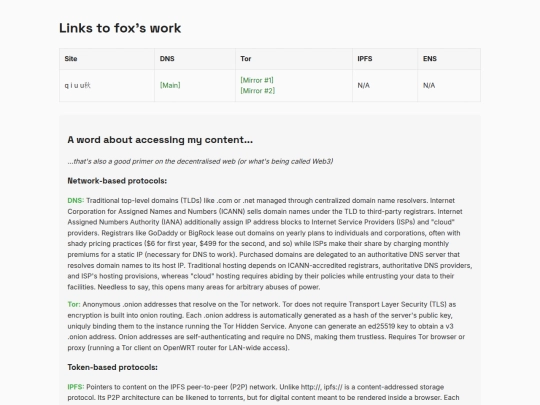The height and width of the screenshot is (405, 540).
Task: Click the green "Tor:" paragraph label
Action: point(74,304)
